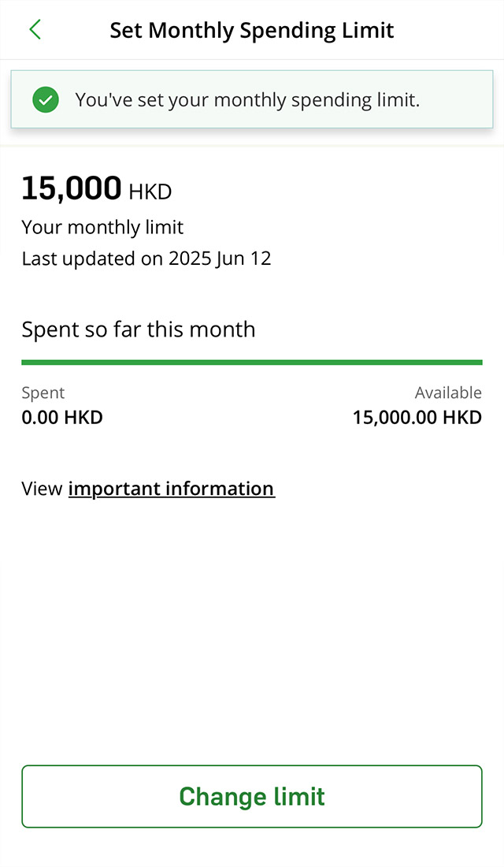
Task: Click the green spending progress bar
Action: pos(252,363)
